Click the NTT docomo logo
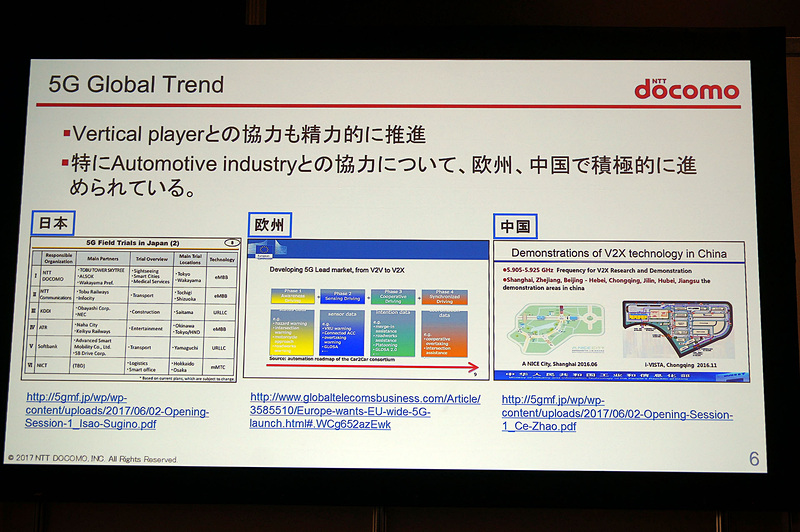 coord(687,89)
